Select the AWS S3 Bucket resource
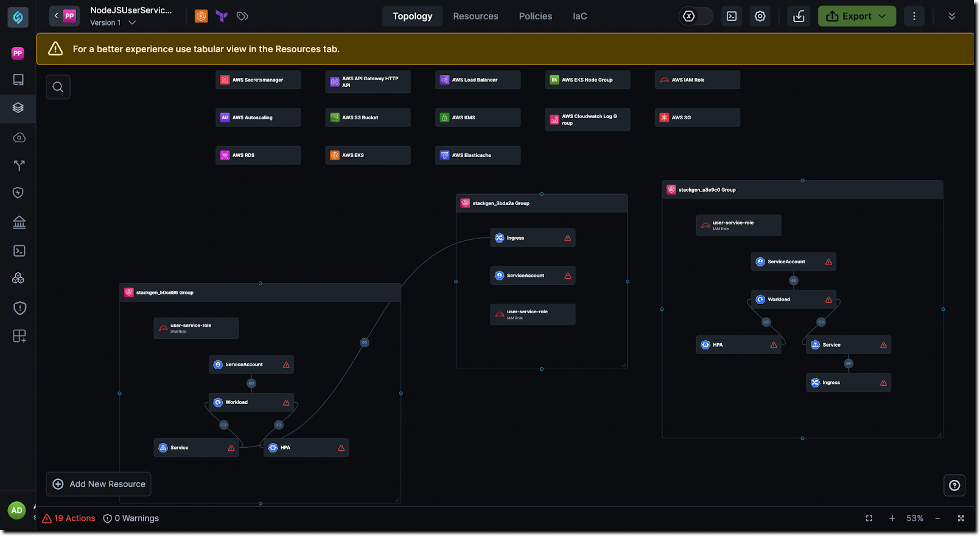 click(x=368, y=117)
